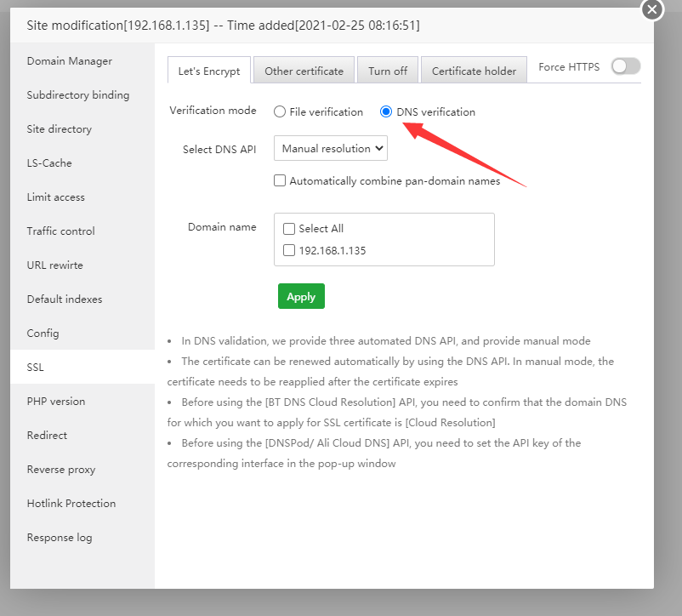Click the Domain name label

point(222,226)
